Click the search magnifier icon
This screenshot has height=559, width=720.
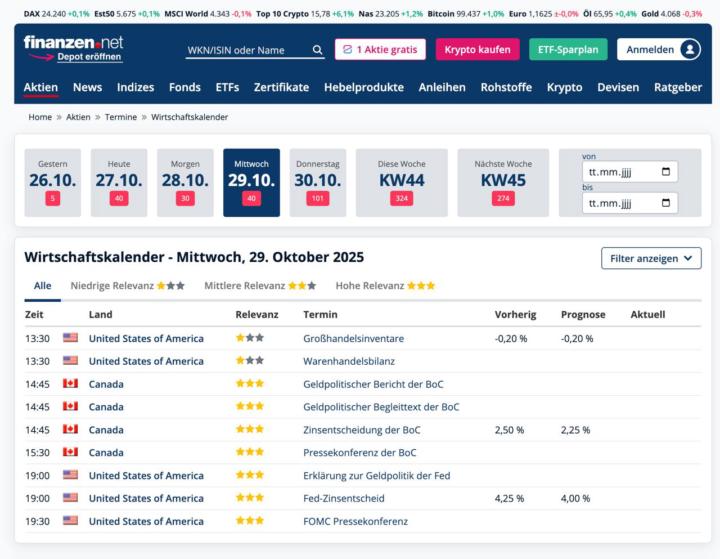coord(318,50)
